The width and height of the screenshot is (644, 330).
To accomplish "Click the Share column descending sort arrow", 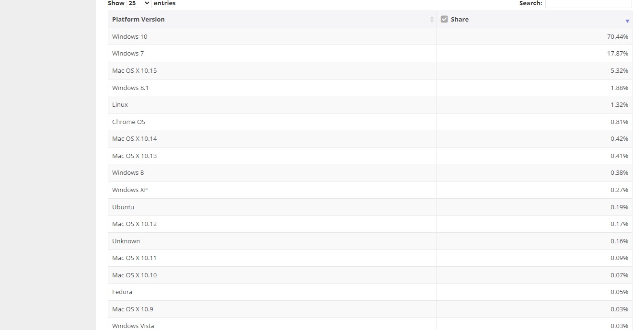I will [x=627, y=21].
